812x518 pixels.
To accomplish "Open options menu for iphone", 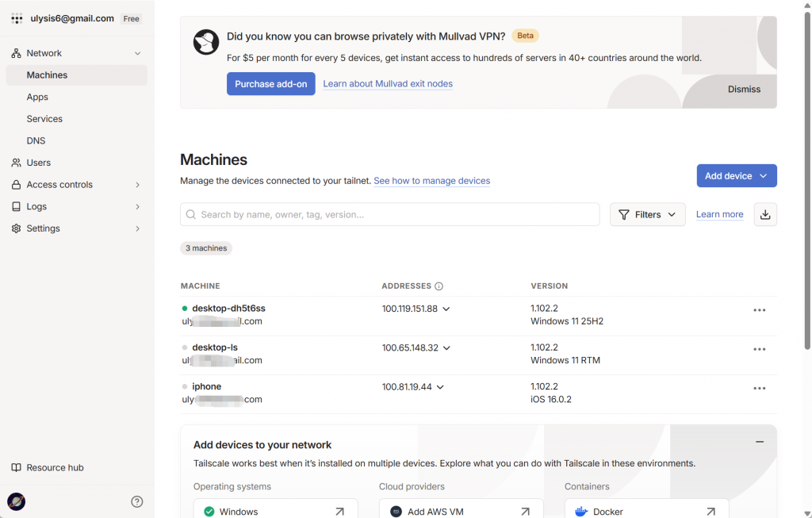I will (x=759, y=389).
